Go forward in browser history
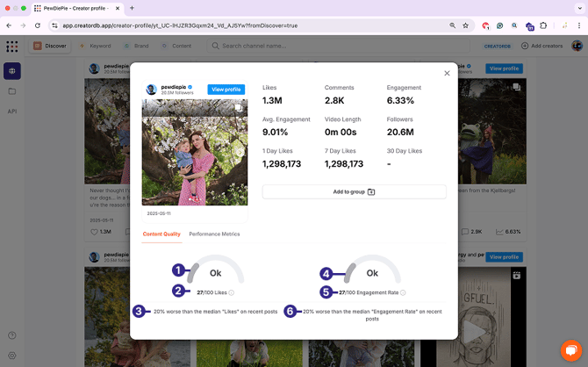 [x=23, y=25]
